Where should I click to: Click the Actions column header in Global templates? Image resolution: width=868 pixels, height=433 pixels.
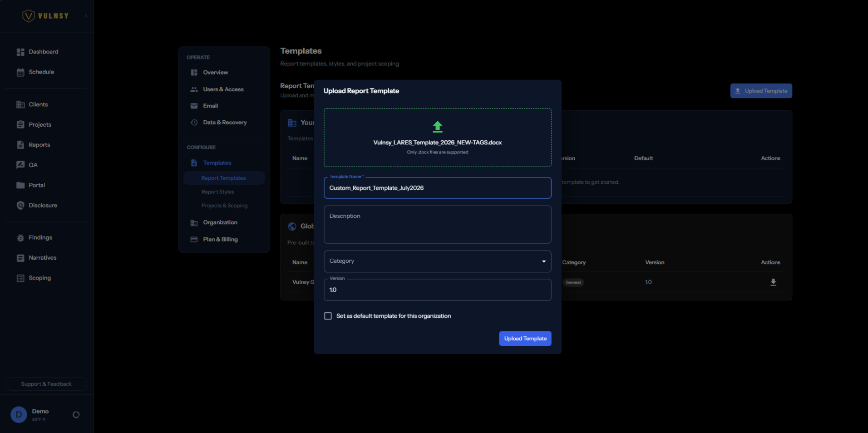(770, 262)
